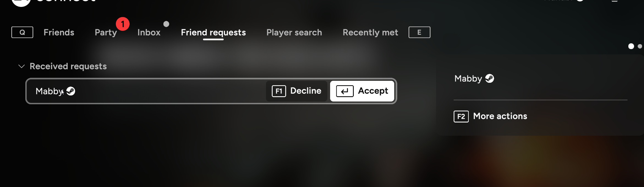644x187 pixels.
Task: Click the F2 key icon
Action: (x=461, y=116)
